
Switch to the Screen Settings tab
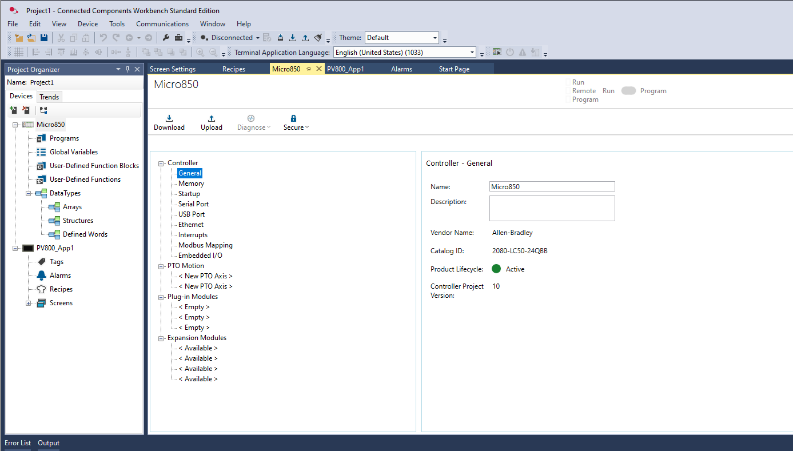172,69
